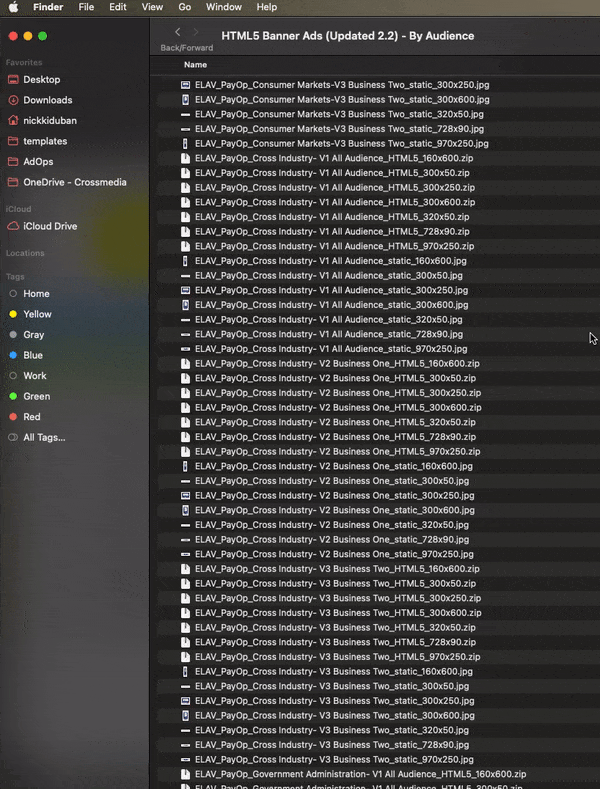Click thumbnail icon of Consumer Markets-V3 static_300x250.jpg
The width and height of the screenshot is (600, 789).
[x=185, y=85]
